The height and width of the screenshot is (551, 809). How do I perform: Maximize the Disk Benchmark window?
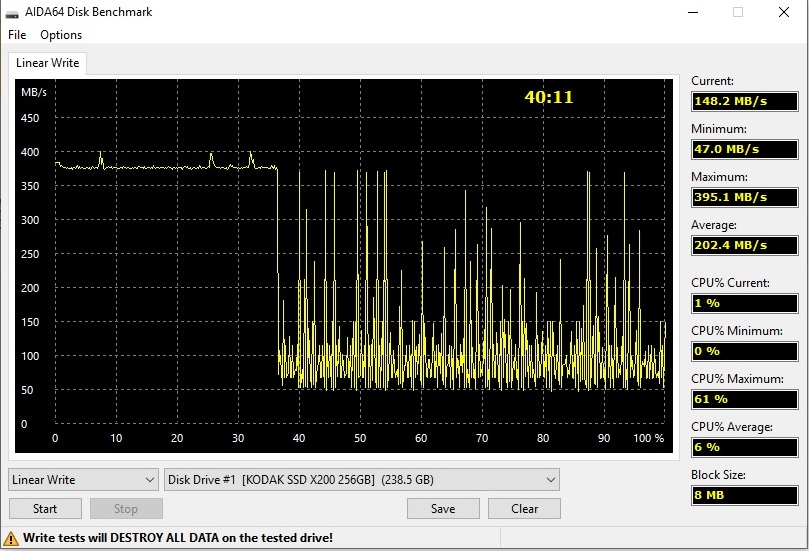coord(738,12)
